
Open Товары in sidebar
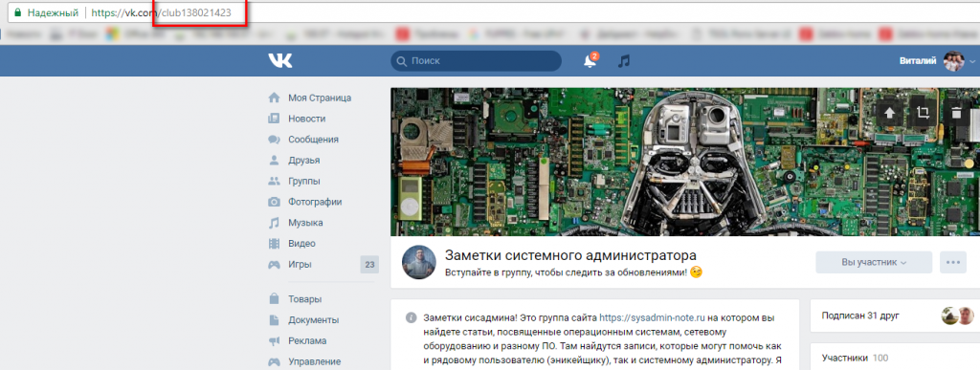pyautogui.click(x=305, y=299)
